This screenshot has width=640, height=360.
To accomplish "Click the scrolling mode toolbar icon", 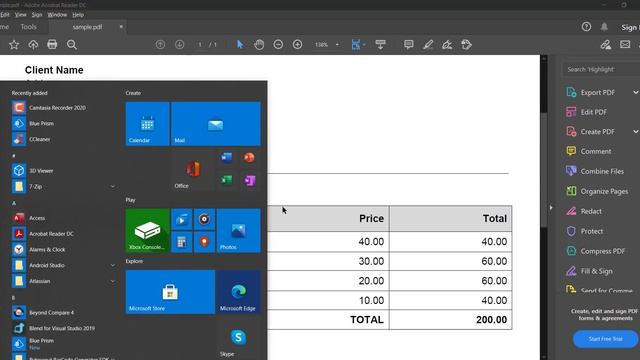I will pyautogui.click(x=380, y=44).
